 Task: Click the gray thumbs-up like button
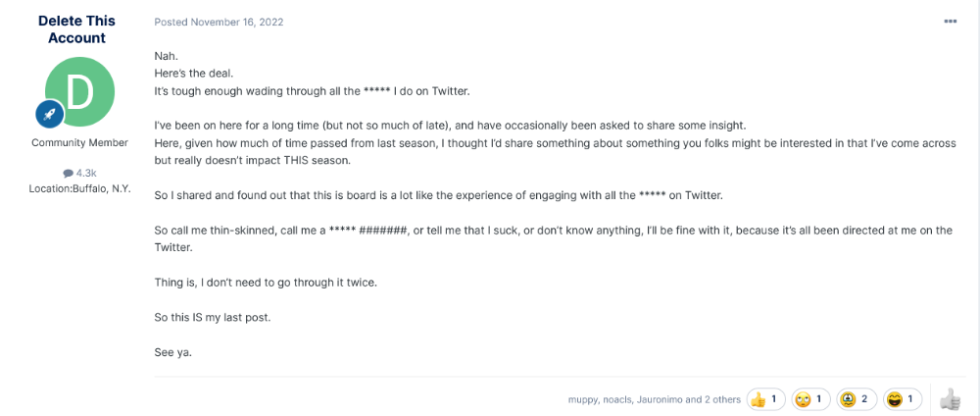[x=950, y=399]
